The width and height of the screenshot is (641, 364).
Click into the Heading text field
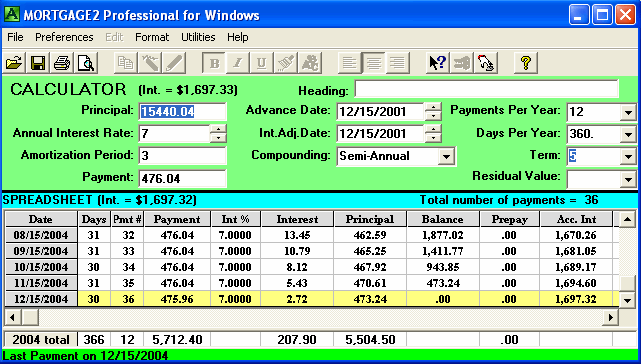[x=486, y=89]
